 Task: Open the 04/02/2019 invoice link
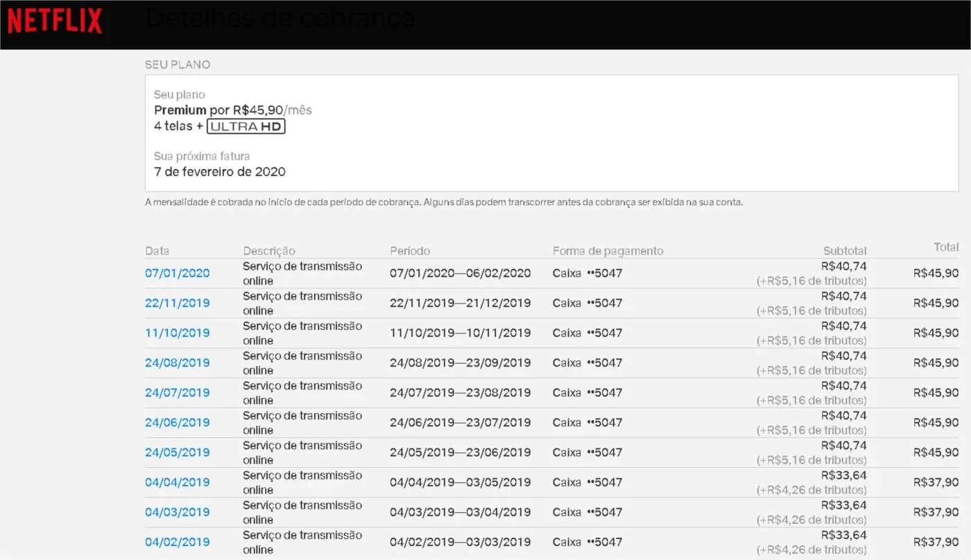[x=178, y=541]
